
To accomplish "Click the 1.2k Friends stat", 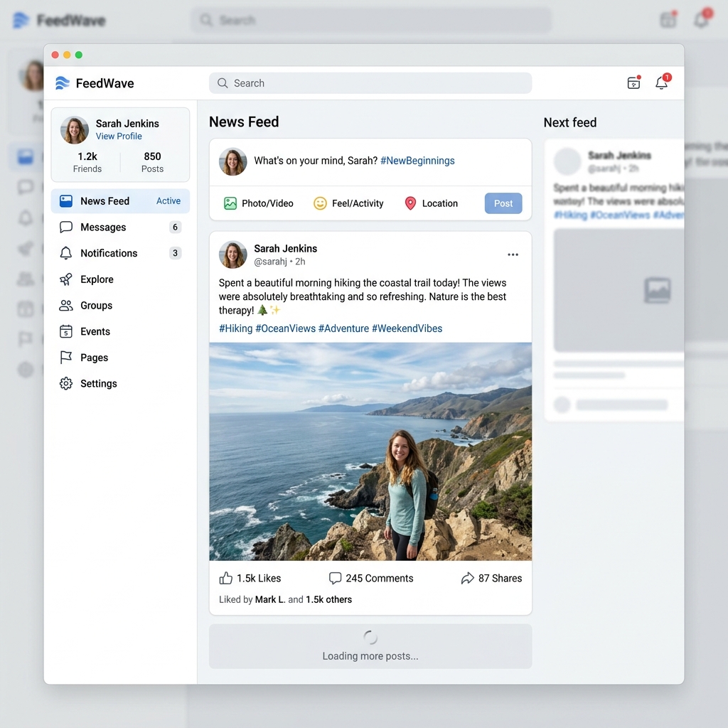I will pos(87,162).
